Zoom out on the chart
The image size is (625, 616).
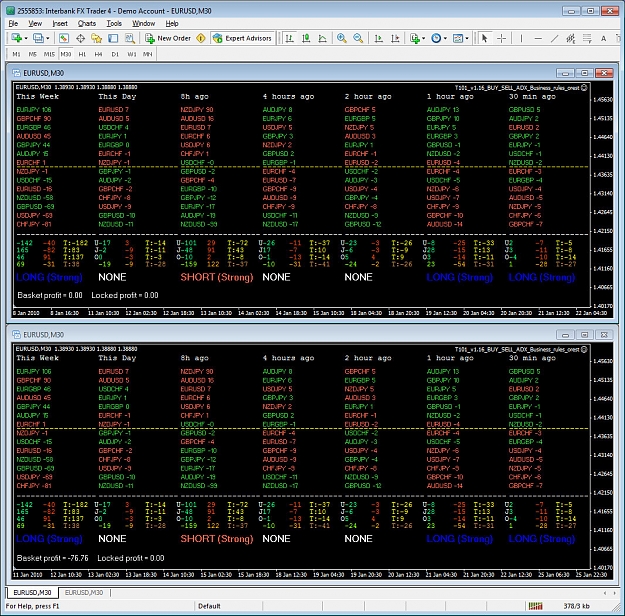coord(358,38)
